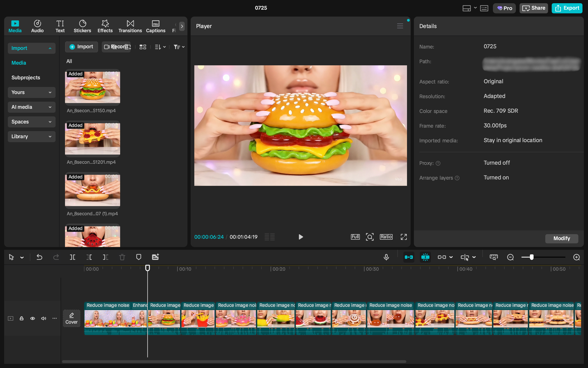Hide the main track visibility
The height and width of the screenshot is (368, 588).
33,318
